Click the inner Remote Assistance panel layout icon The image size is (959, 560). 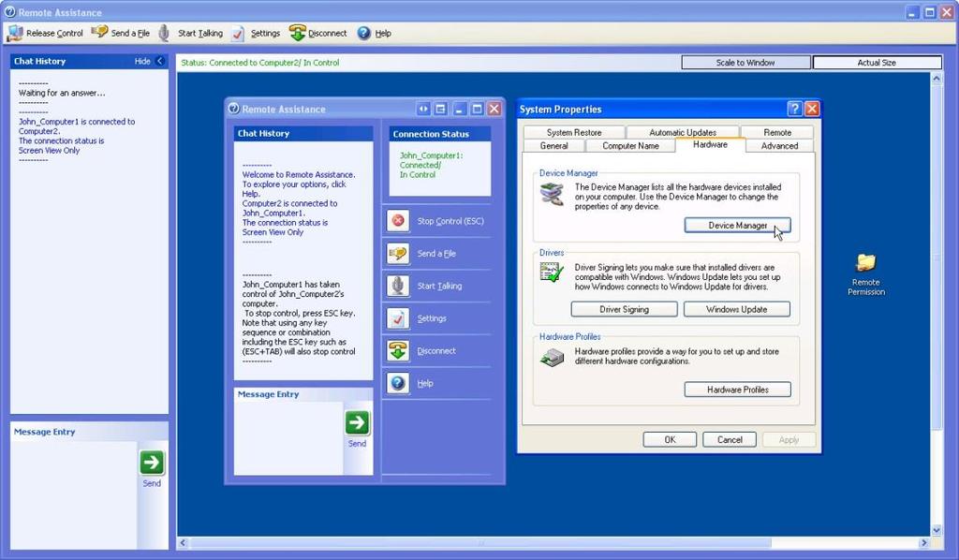(x=440, y=109)
